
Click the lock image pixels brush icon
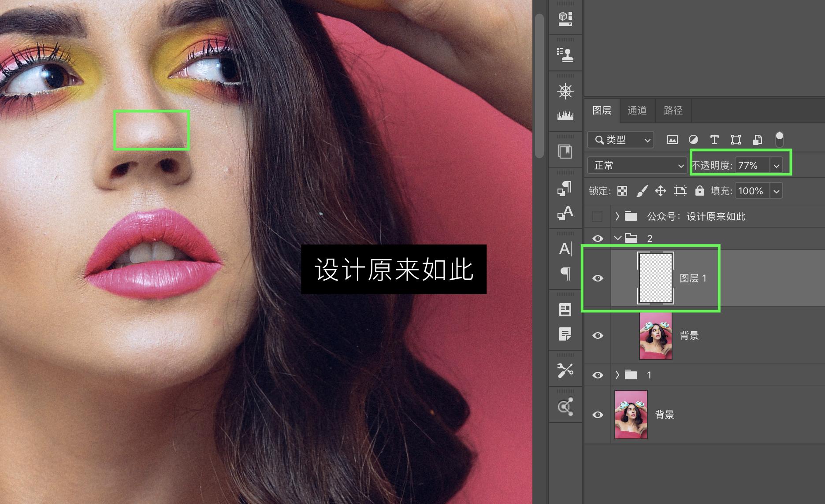642,191
